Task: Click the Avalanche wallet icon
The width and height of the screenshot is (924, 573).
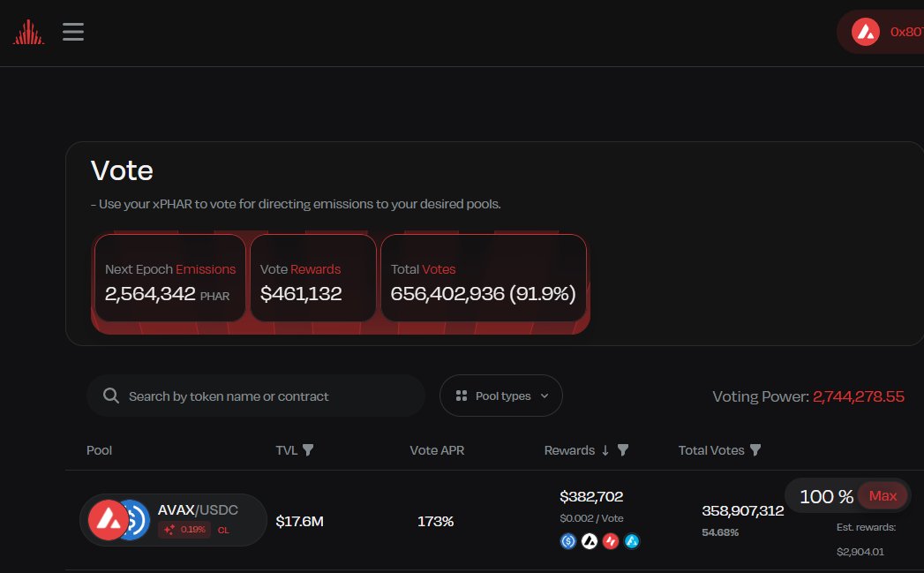Action: [865, 32]
